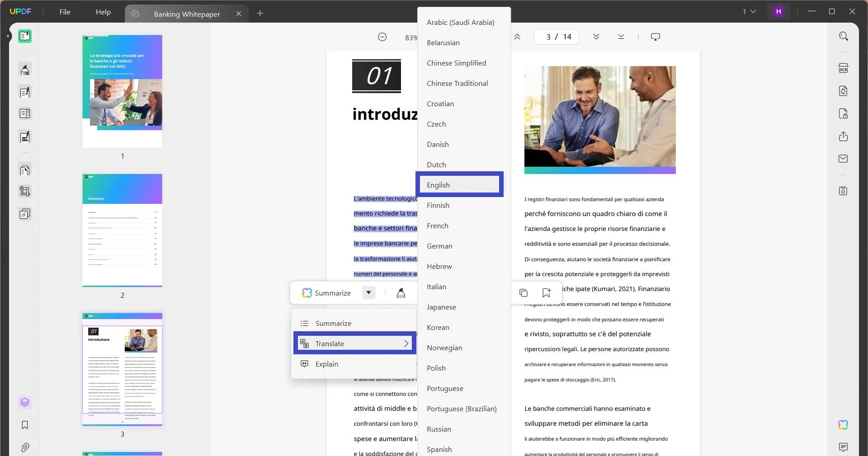Open the page view dropdown
The image size is (868, 456).
(750, 11)
